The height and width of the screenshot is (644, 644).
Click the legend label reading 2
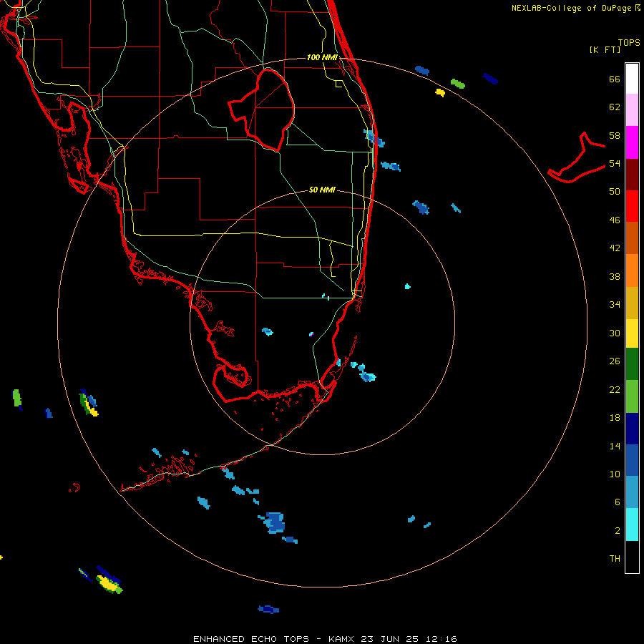pyautogui.click(x=618, y=531)
